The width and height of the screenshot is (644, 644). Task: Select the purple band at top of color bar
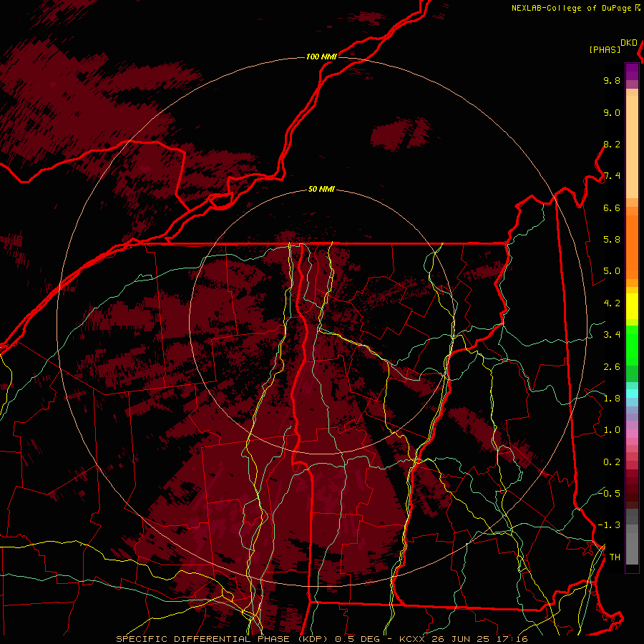(x=632, y=72)
